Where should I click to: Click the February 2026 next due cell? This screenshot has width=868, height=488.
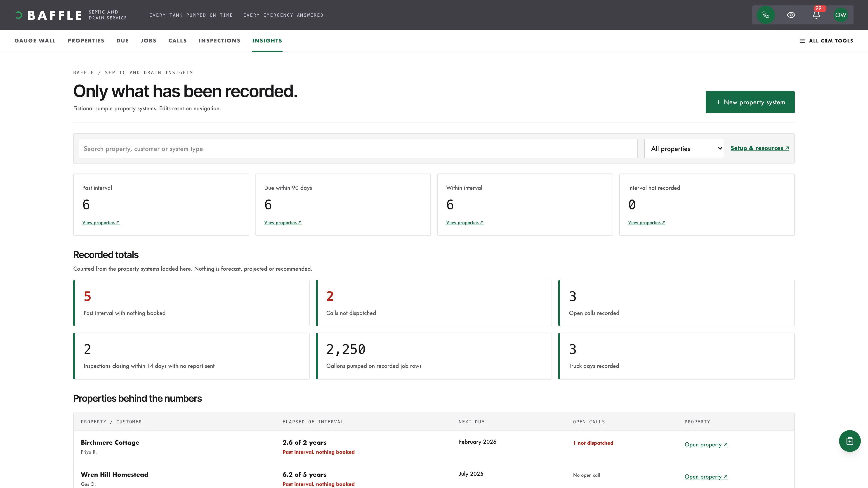(x=477, y=442)
